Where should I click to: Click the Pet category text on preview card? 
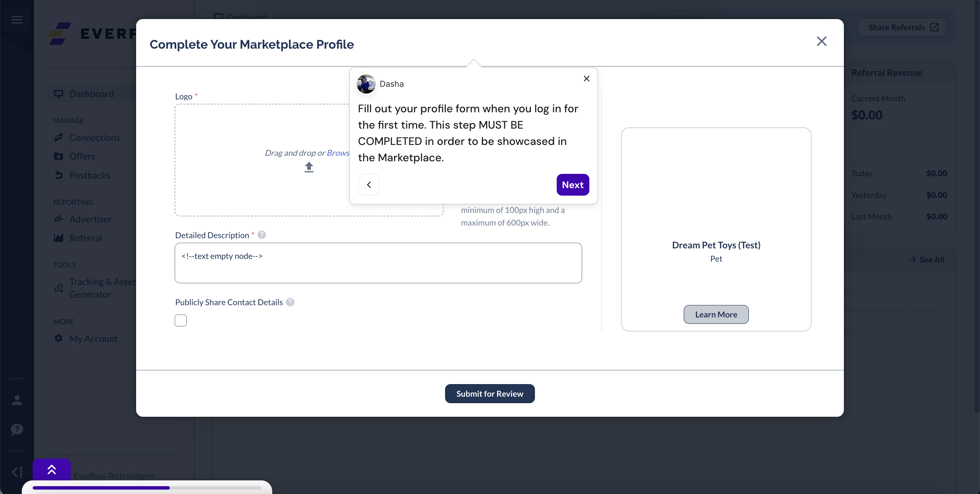click(716, 259)
